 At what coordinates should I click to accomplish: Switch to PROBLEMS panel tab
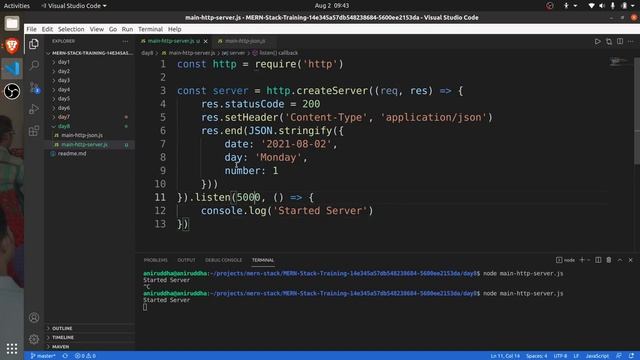coord(156,260)
